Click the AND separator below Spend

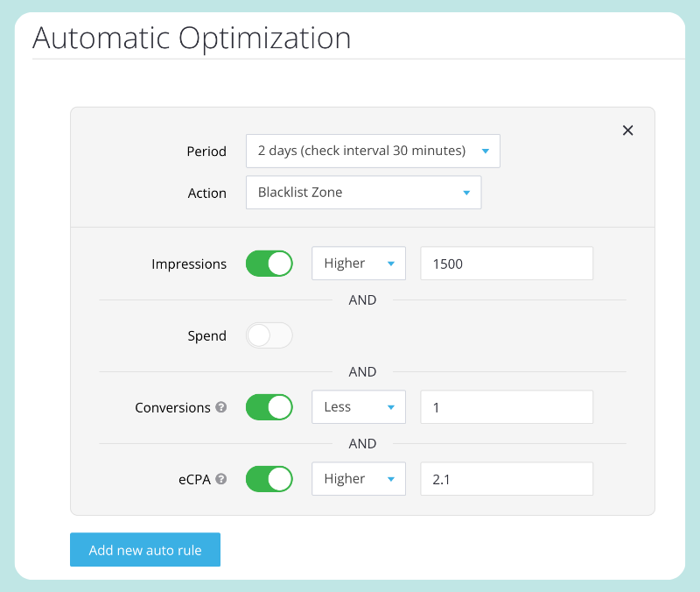(362, 371)
